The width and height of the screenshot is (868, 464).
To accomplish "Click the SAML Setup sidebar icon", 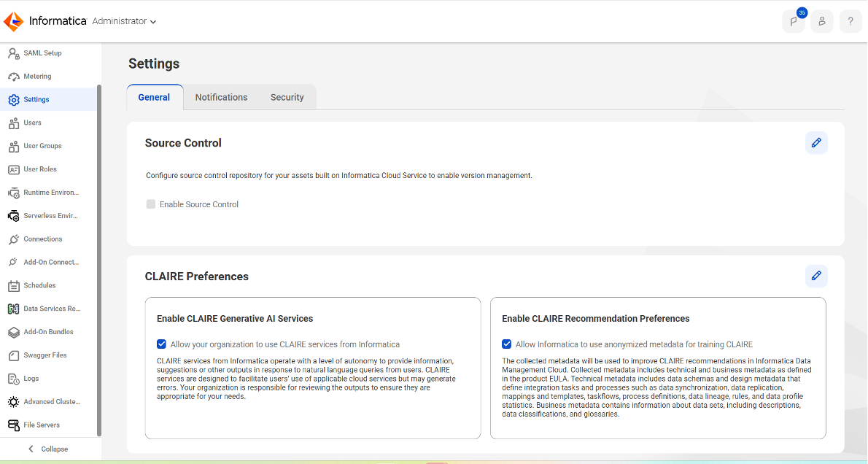I will (13, 53).
